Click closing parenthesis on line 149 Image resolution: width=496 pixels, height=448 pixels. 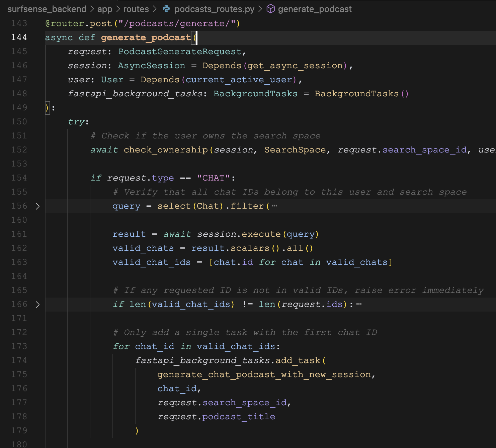47,108
